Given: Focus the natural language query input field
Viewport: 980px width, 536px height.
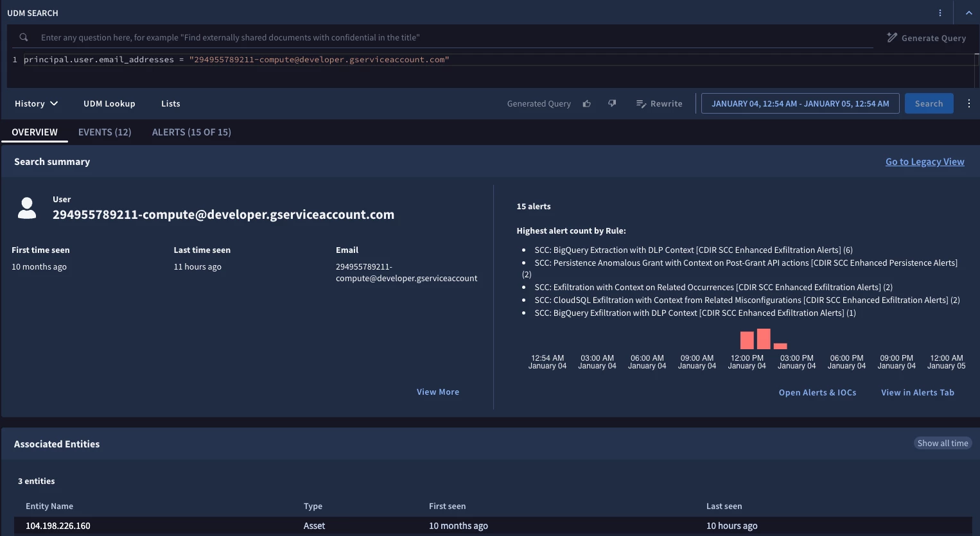Looking at the screenshot, I should [456, 37].
